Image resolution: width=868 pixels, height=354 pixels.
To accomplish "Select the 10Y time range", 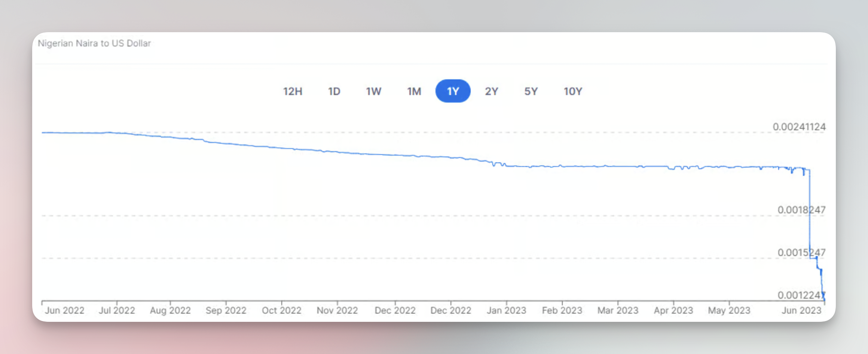I will pyautogui.click(x=573, y=91).
